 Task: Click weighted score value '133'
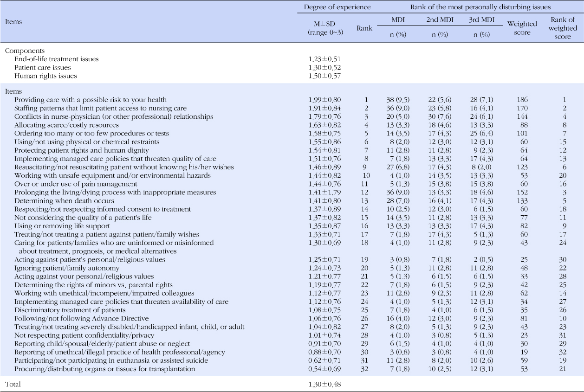pos(522,200)
